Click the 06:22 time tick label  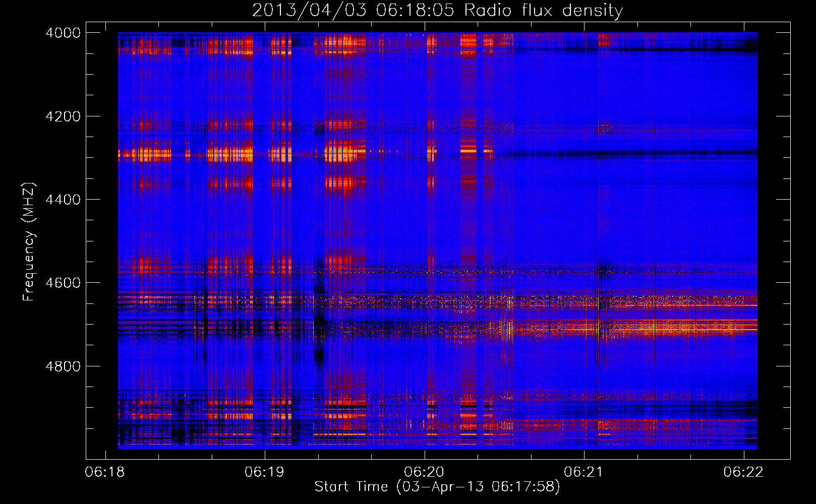(x=743, y=472)
